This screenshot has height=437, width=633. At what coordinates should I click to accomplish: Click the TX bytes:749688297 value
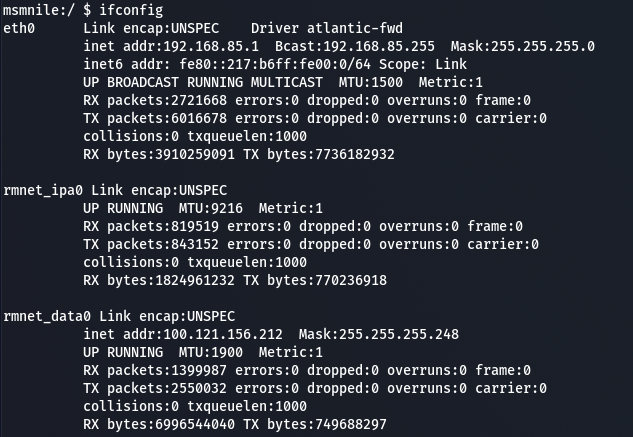315,424
